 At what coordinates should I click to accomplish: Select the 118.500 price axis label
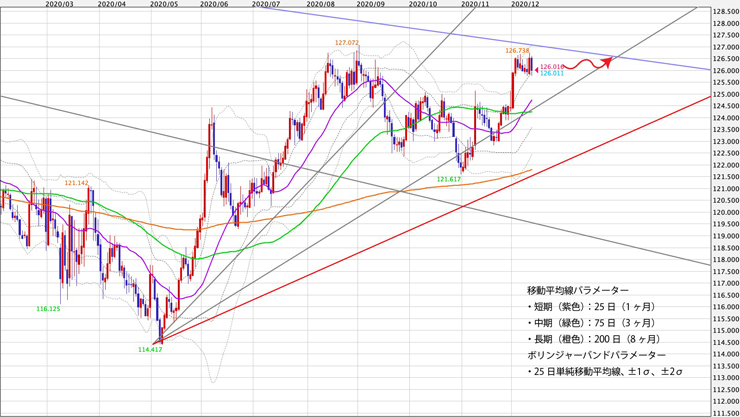727,248
